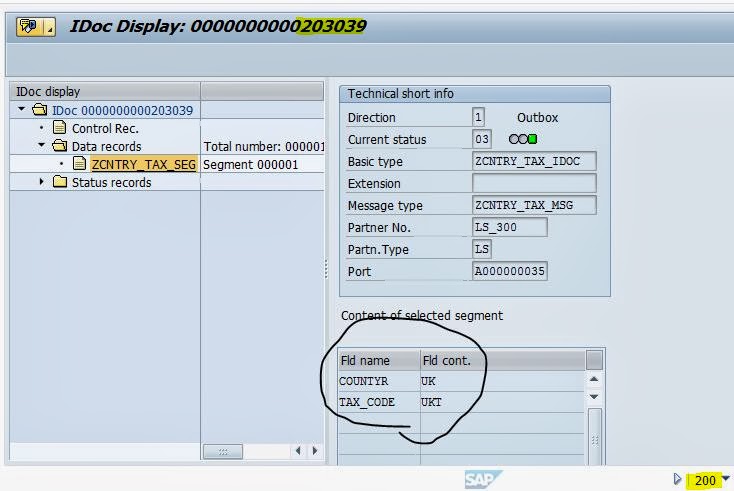Select the UK field content cell
Image resolution: width=734 pixels, height=491 pixels.
(502, 381)
